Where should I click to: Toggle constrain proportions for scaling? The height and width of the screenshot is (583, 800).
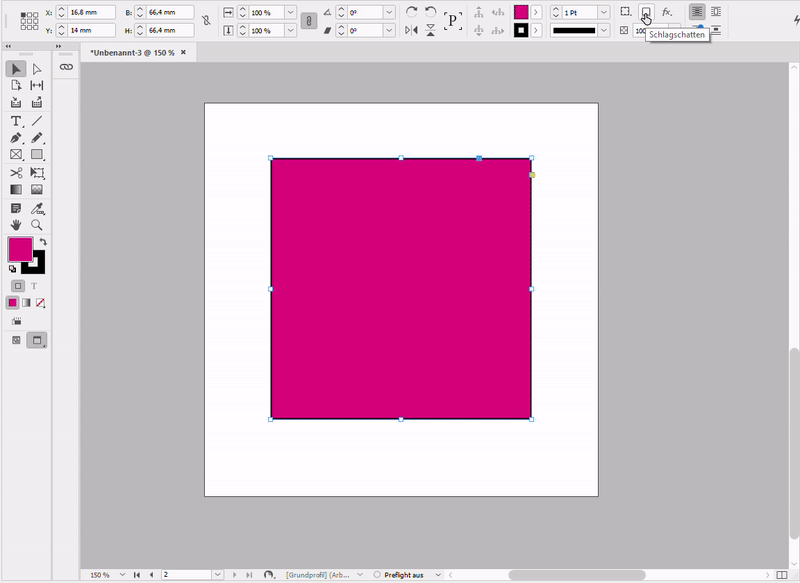tap(309, 21)
